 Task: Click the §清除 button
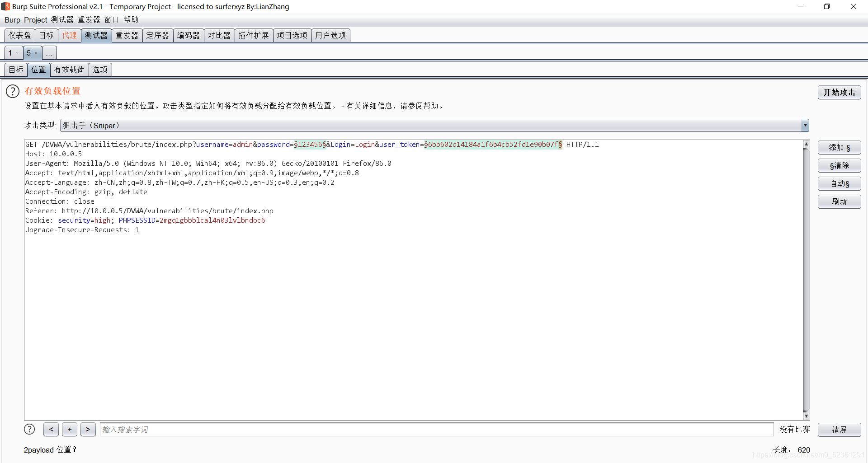(x=839, y=166)
